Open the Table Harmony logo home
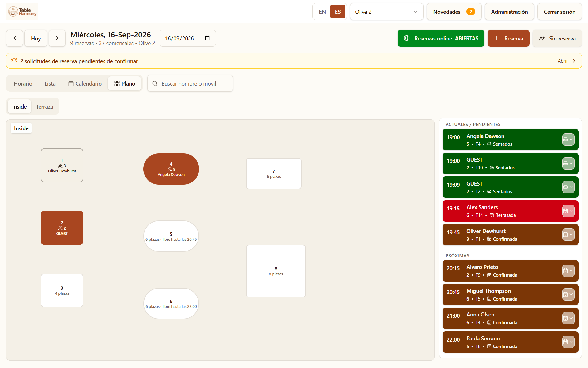This screenshot has height=368, width=588. click(22, 12)
